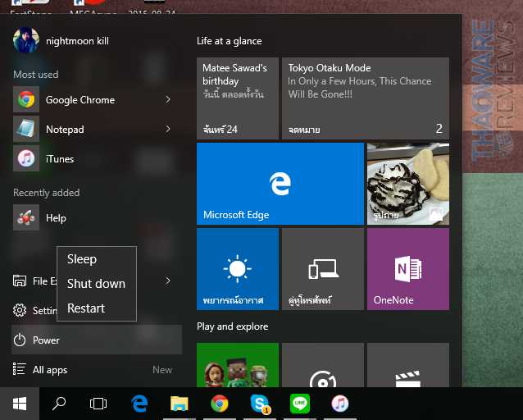Click the Task View taskbar icon

[x=98, y=403]
